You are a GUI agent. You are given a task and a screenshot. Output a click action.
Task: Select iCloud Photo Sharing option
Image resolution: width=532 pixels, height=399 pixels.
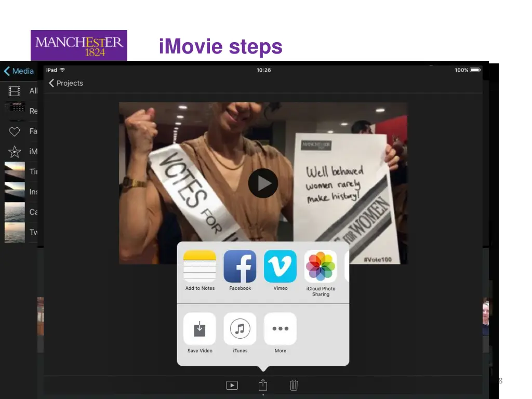tap(321, 267)
